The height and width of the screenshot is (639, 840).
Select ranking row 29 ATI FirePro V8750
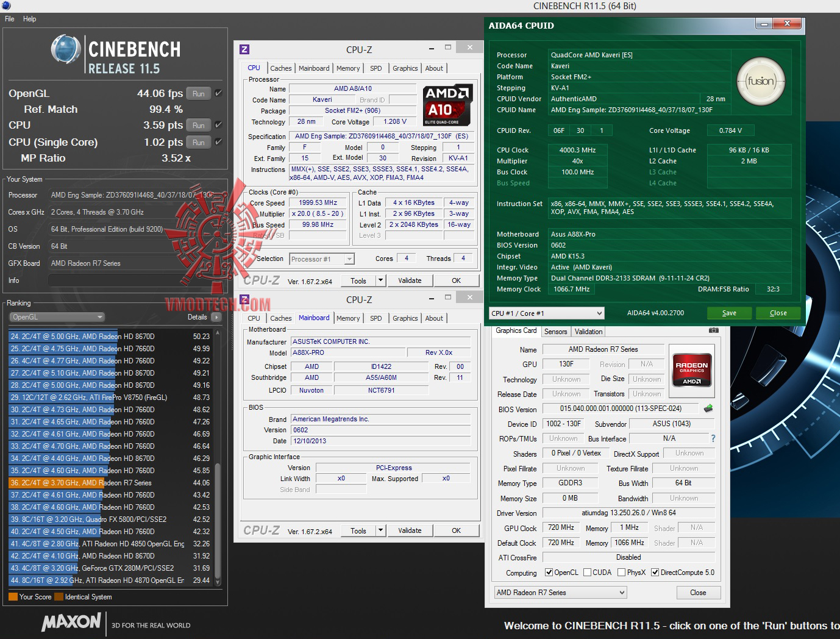tap(110, 398)
